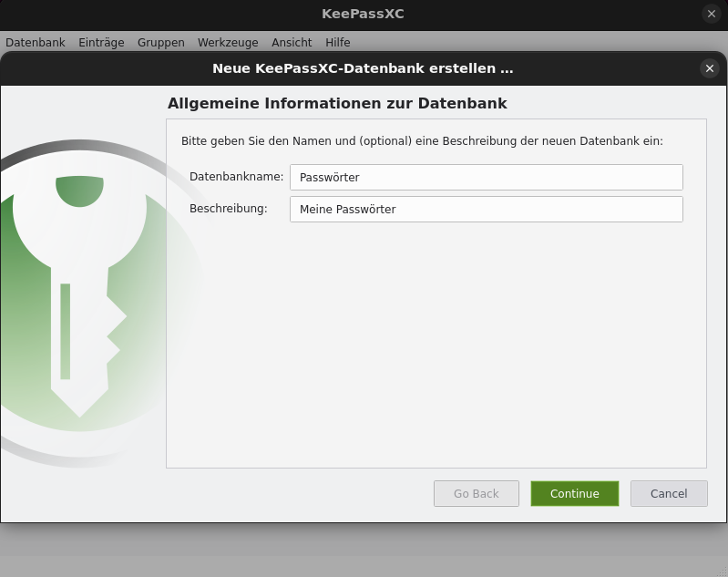The image size is (728, 577).
Task: Click the Beschreibung input field
Action: coord(487,209)
